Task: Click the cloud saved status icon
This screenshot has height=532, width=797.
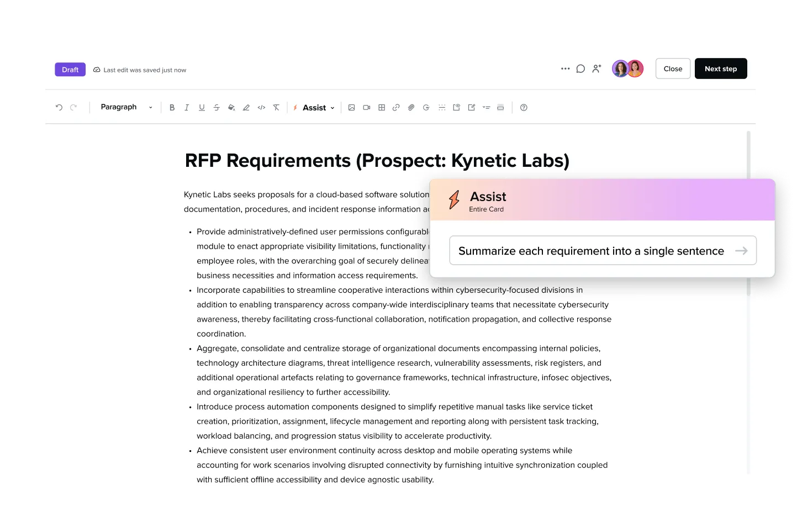Action: pos(97,70)
